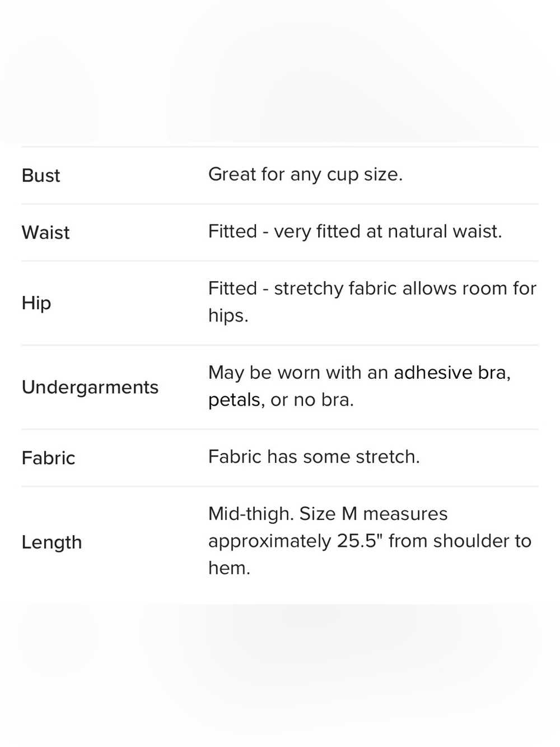Select the Length row label
Screen dimensions: 560x747
pyautogui.click(x=52, y=542)
